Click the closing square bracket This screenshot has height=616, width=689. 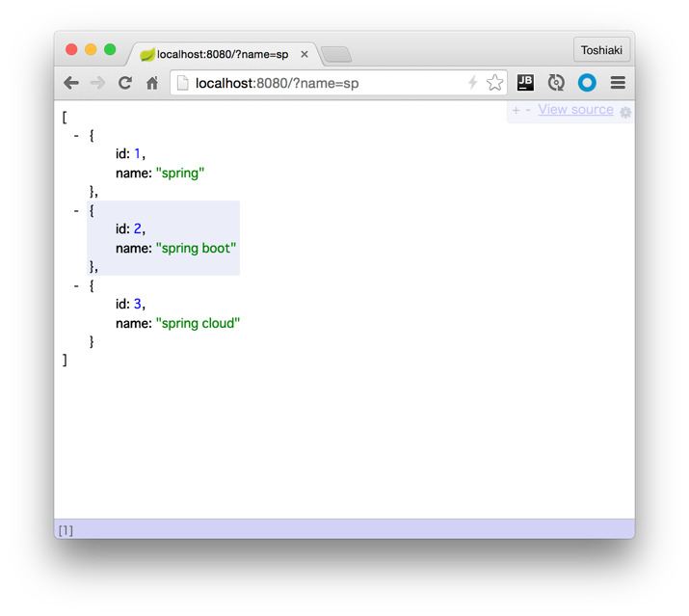[x=65, y=361]
